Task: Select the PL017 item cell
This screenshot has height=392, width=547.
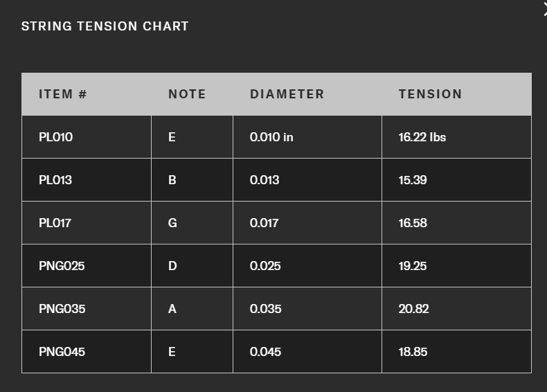Action: tap(55, 223)
